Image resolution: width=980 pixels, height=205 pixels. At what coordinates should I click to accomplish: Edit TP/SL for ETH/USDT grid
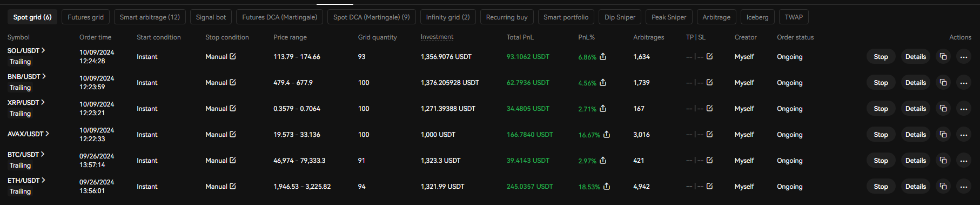click(x=709, y=186)
